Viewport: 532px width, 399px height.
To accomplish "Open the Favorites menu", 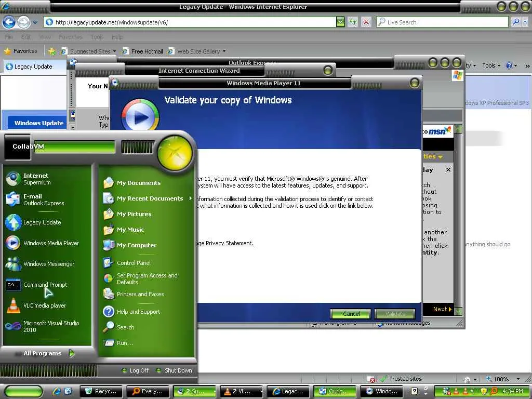I will 70,37.
